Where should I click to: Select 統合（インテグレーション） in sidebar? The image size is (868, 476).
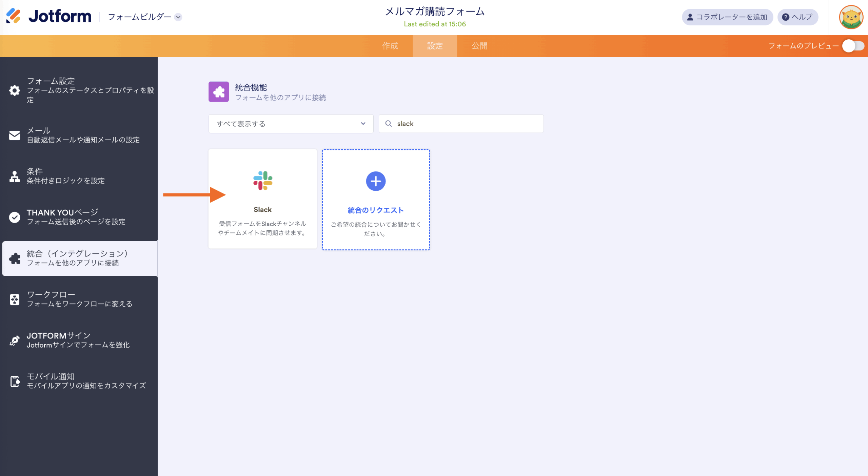pos(80,258)
